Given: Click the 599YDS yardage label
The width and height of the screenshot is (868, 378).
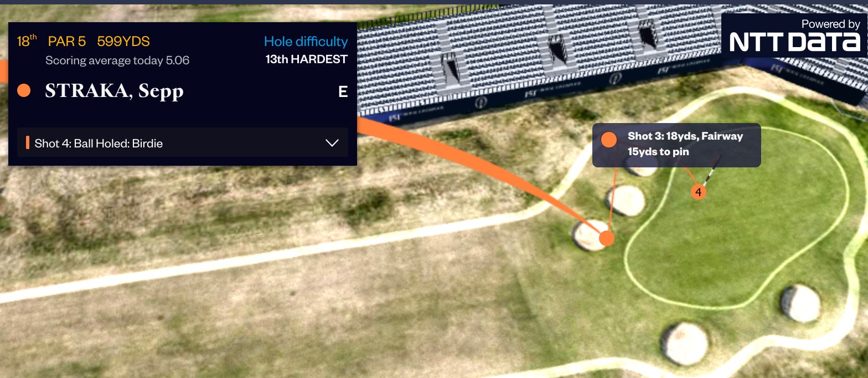Looking at the screenshot, I should [x=123, y=42].
